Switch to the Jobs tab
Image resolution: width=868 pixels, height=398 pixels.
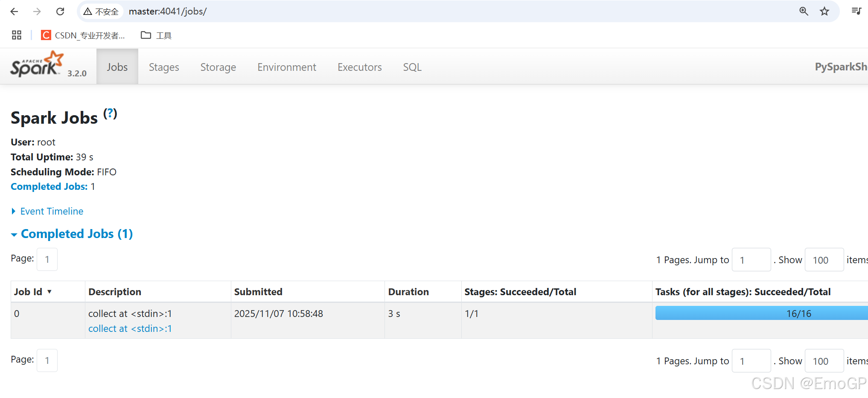pyautogui.click(x=117, y=67)
